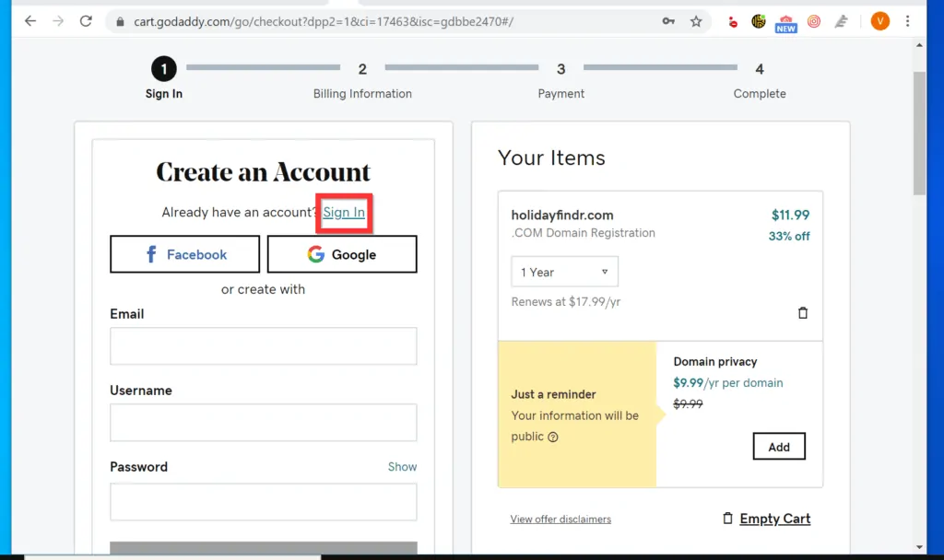Image resolution: width=944 pixels, height=560 pixels.
Task: Select step 2 Billing Information
Action: point(362,80)
